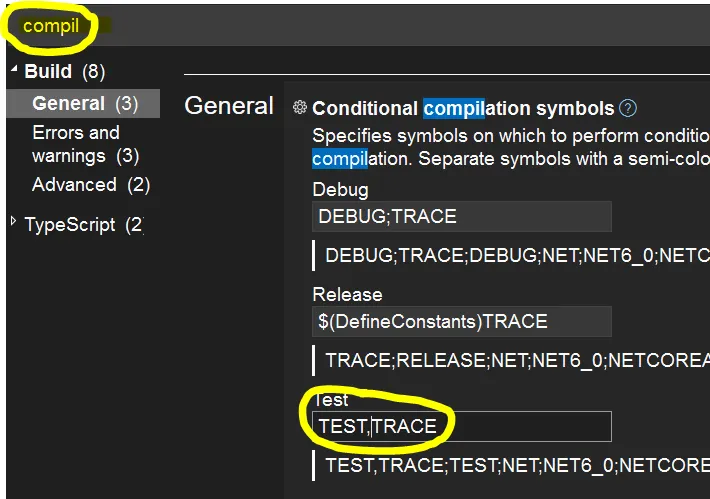Click the gear icon beside Conditional compilation symbols
The width and height of the screenshot is (710, 499).
point(299,108)
